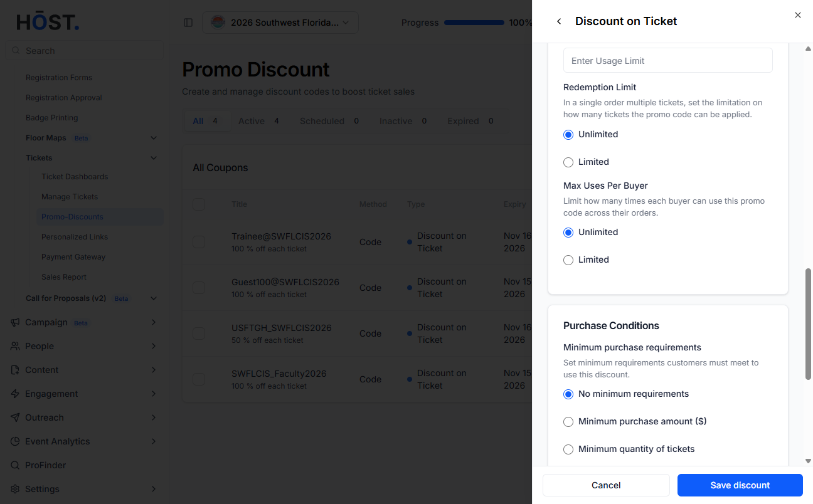Click the Content document icon
Viewport: 813px width, 504px height.
(16, 370)
